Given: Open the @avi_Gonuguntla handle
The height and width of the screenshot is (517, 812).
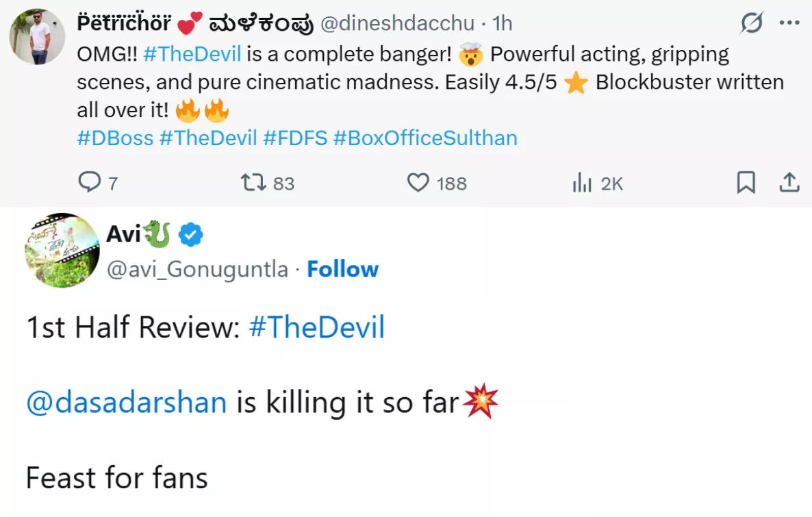Looking at the screenshot, I should click(x=197, y=269).
